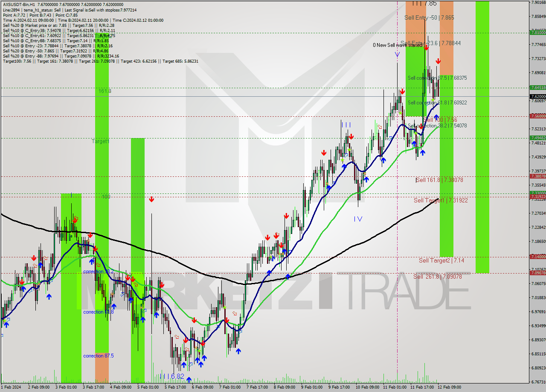Select the red 7.56000 price level tag
Image resolution: width=546 pixels, height=392 pixels.
[537, 116]
